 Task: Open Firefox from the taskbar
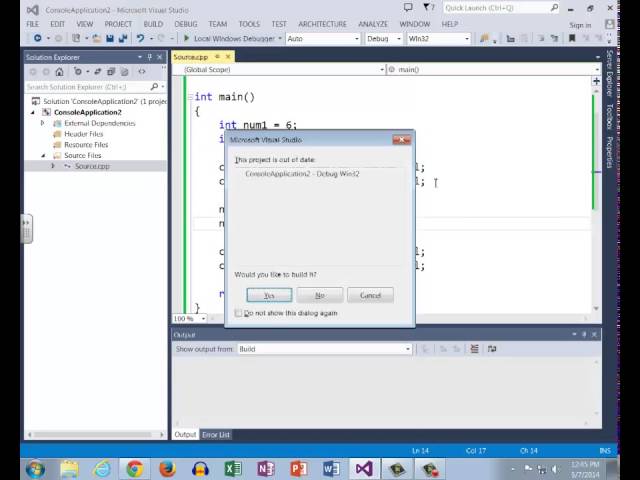click(x=167, y=469)
